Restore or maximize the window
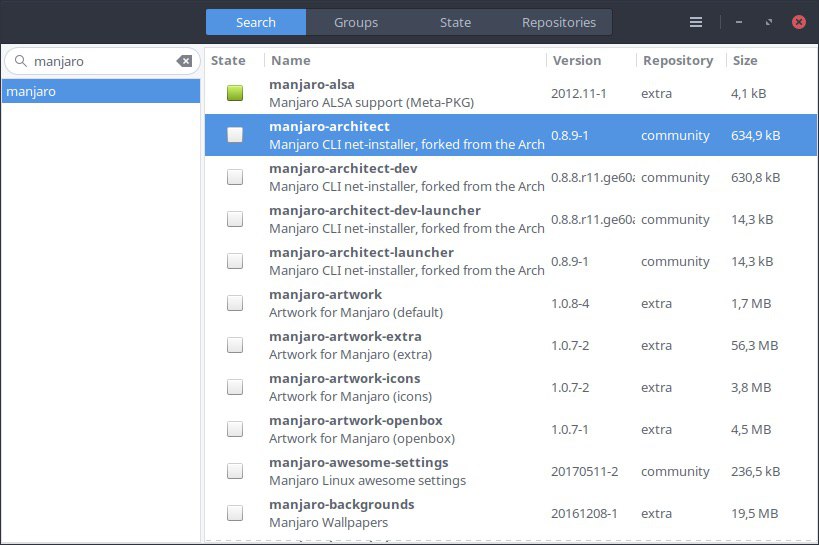 (x=769, y=22)
